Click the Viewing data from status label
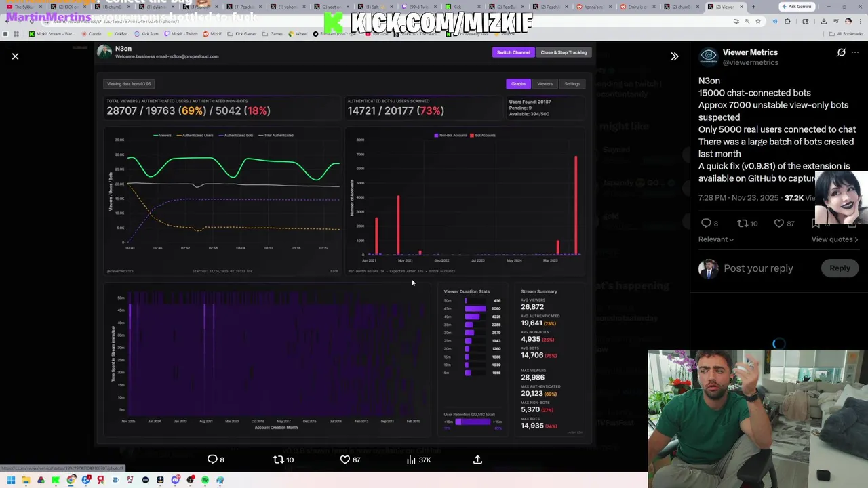The image size is (868, 488). [129, 84]
